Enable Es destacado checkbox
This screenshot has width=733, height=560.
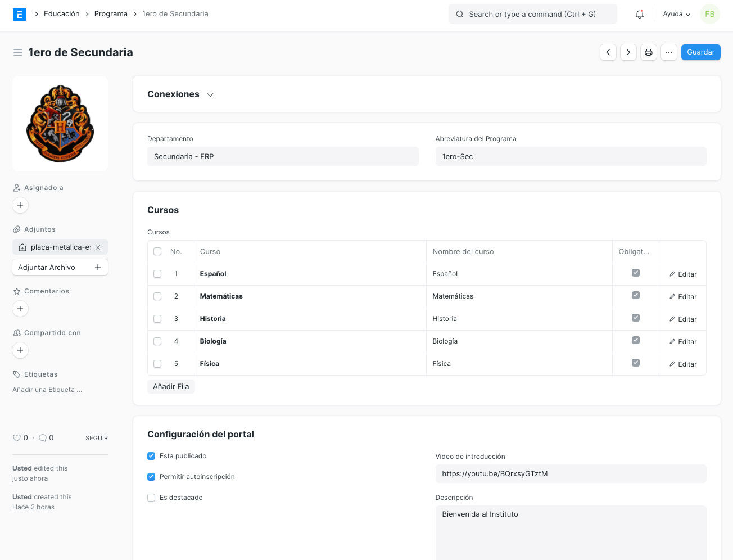click(151, 498)
